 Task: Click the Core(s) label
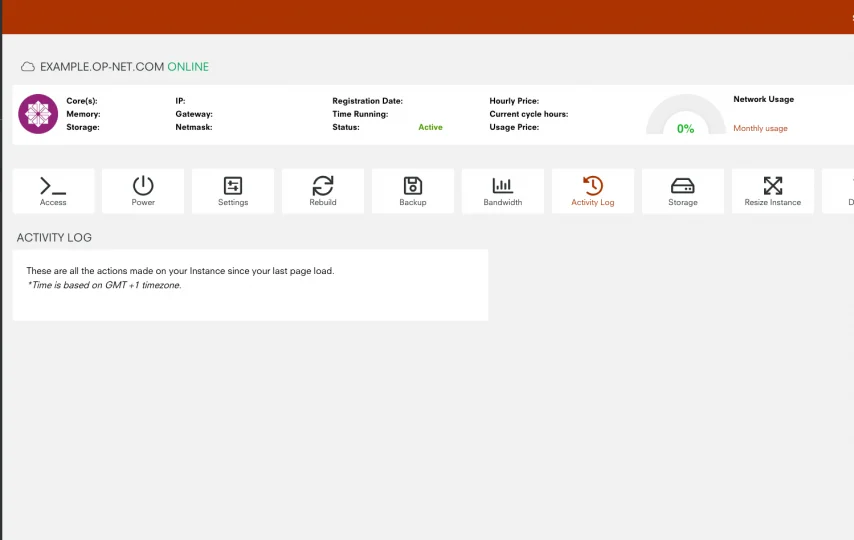82,101
